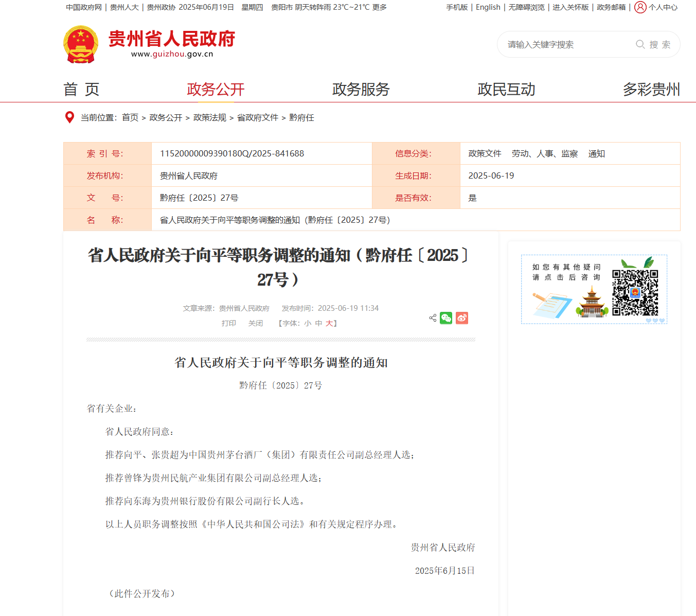The image size is (696, 616).
Task: Click the magnifier search icon
Action: click(x=640, y=44)
